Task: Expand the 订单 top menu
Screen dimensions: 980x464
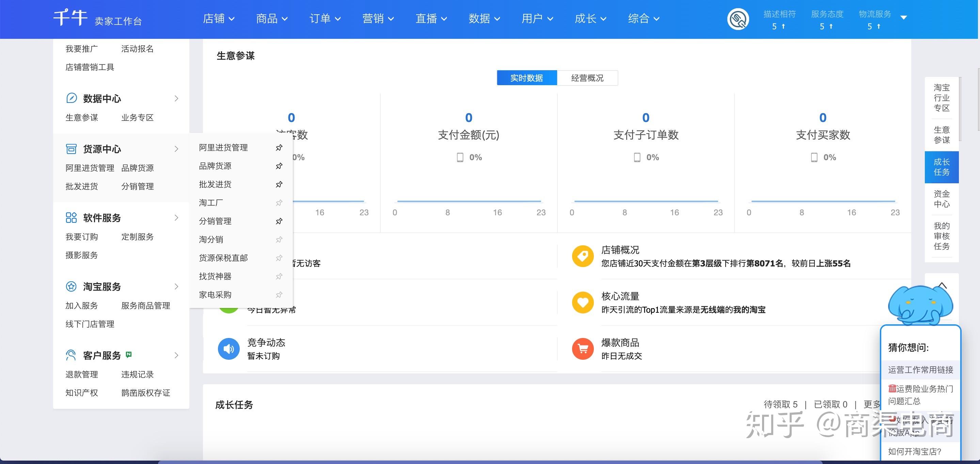Action: click(x=325, y=18)
